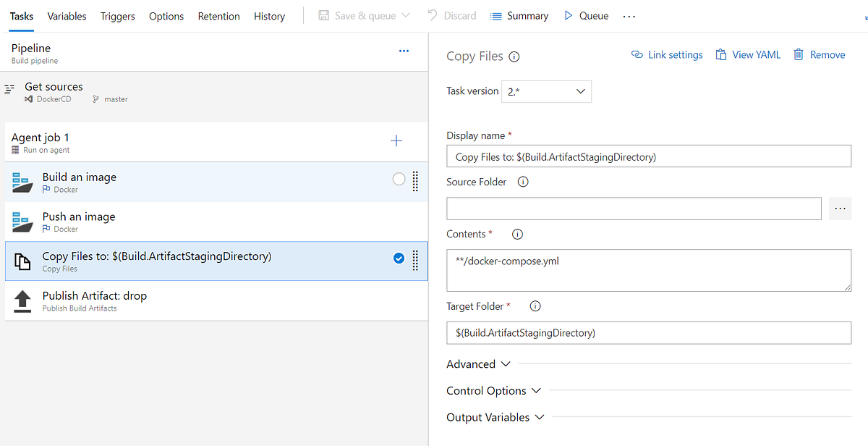
Task: Open the History tab
Action: tap(269, 16)
